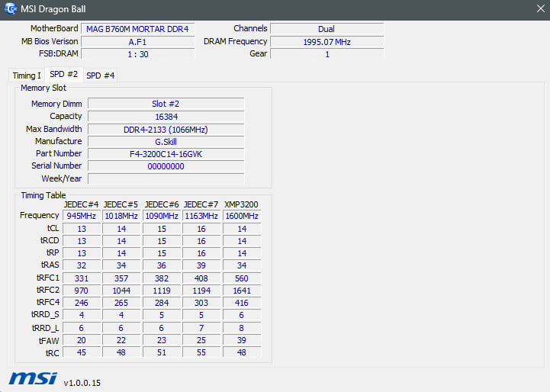Click the JEDEC#6 frequency 1090MHz

click(162, 216)
